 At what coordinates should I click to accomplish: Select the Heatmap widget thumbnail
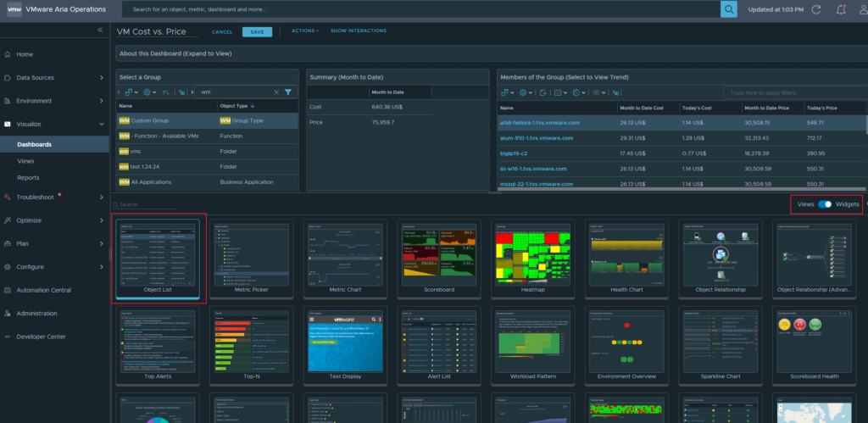click(533, 259)
